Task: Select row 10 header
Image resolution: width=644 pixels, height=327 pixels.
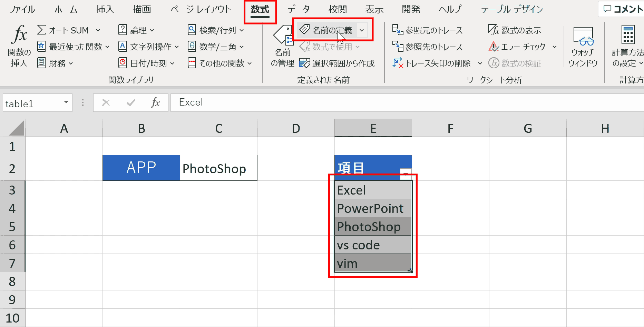Action: pos(12,318)
